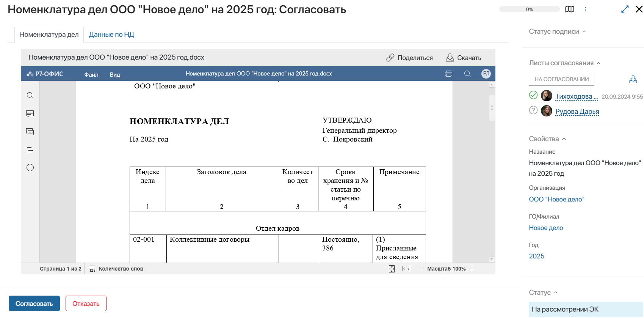Collapse the Листы согласования section
This screenshot has width=644, height=318.
click(599, 63)
